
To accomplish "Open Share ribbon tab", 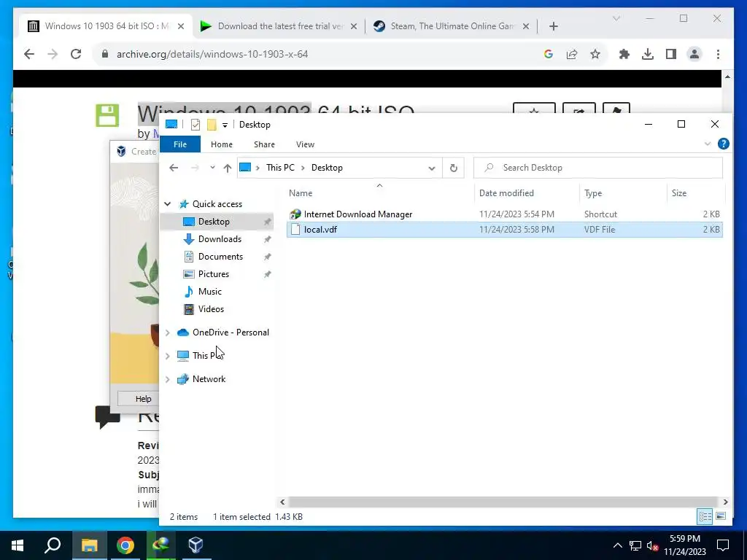I will point(264,144).
